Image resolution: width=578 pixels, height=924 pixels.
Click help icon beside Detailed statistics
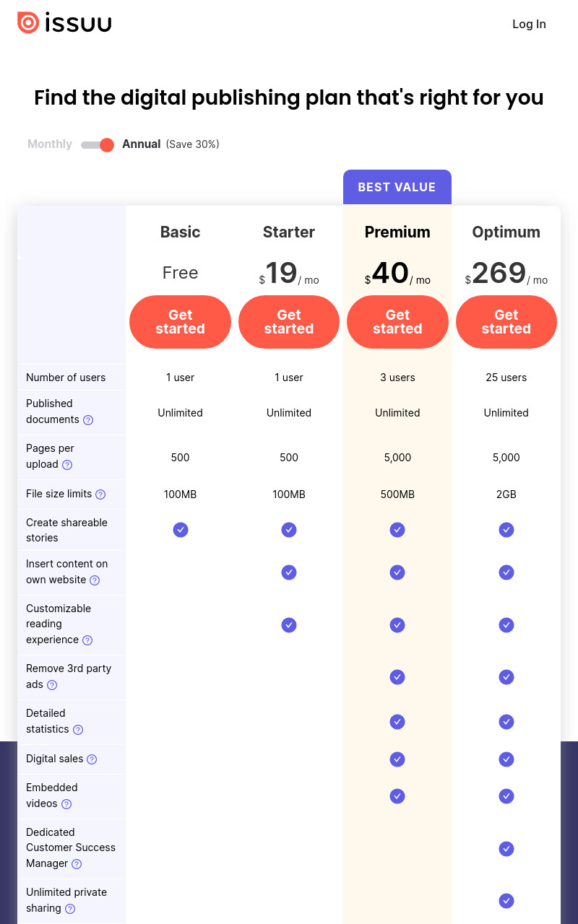(x=78, y=730)
